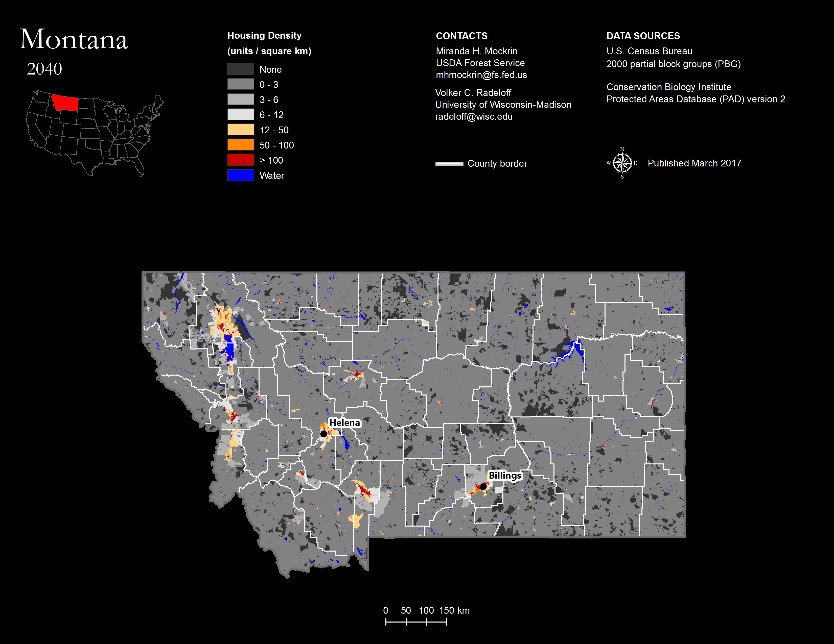834x644 pixels.
Task: Select the 0 - 3 legend swatch
Action: tap(241, 84)
